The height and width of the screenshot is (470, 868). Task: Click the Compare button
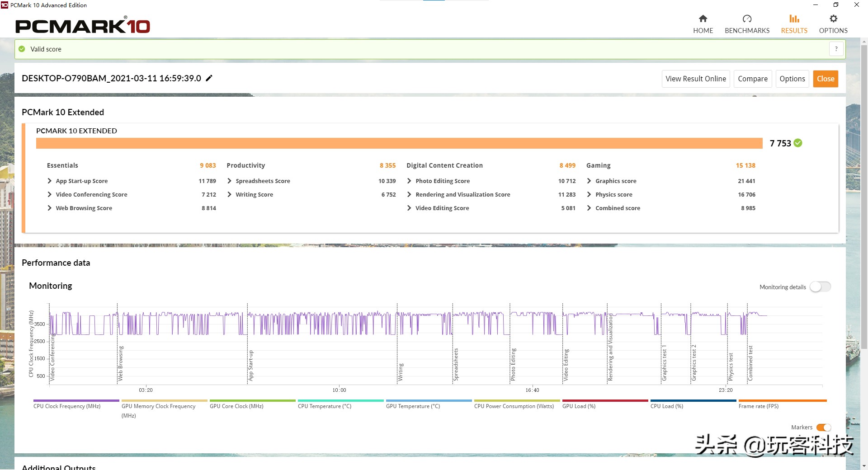click(752, 79)
